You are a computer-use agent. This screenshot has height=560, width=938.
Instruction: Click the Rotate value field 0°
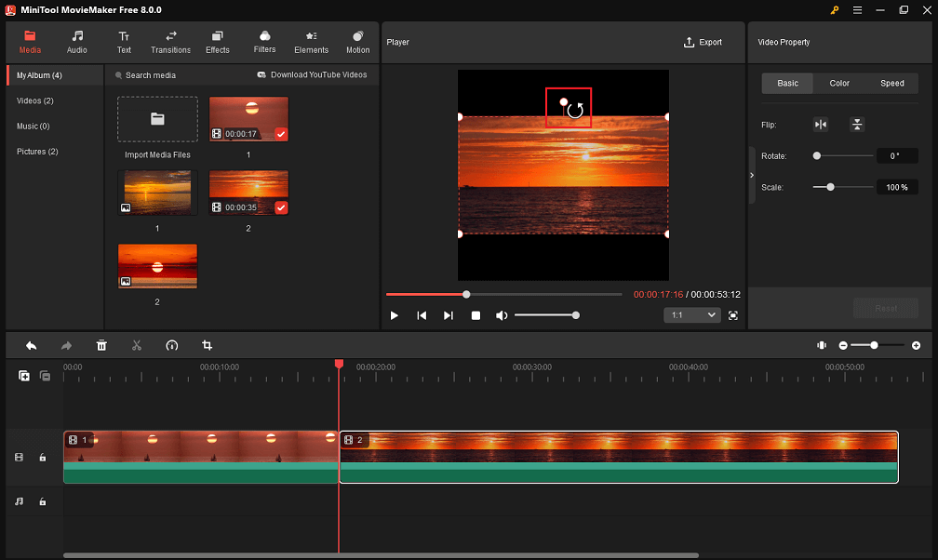point(897,156)
